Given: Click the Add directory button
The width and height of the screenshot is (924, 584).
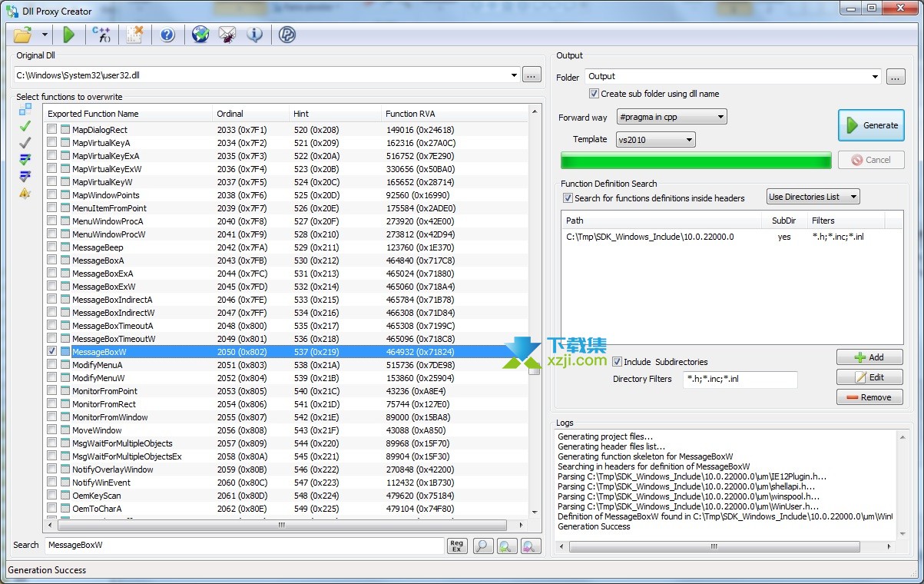Looking at the screenshot, I should [x=870, y=357].
